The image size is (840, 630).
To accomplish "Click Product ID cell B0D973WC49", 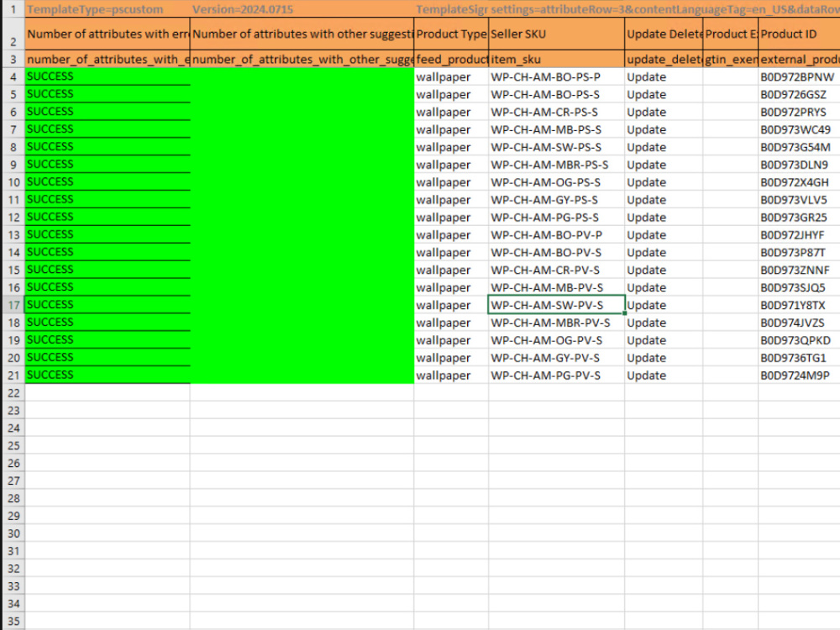I will tap(799, 129).
